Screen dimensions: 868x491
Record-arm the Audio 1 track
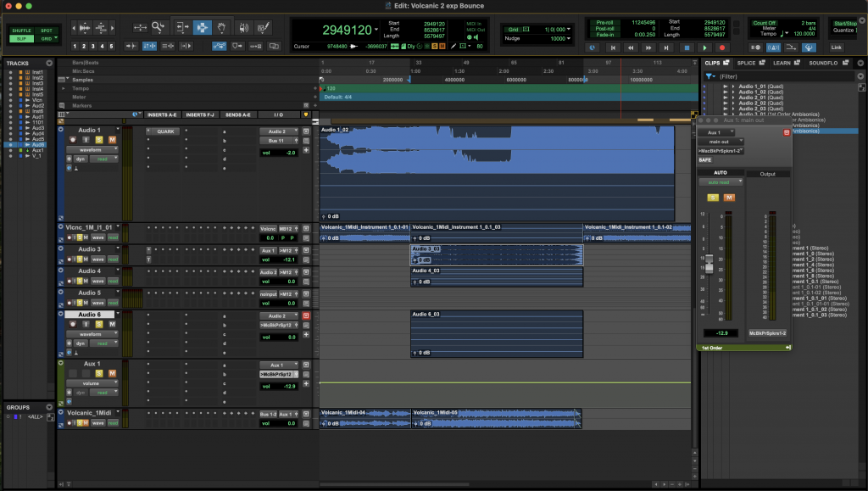pyautogui.click(x=74, y=139)
